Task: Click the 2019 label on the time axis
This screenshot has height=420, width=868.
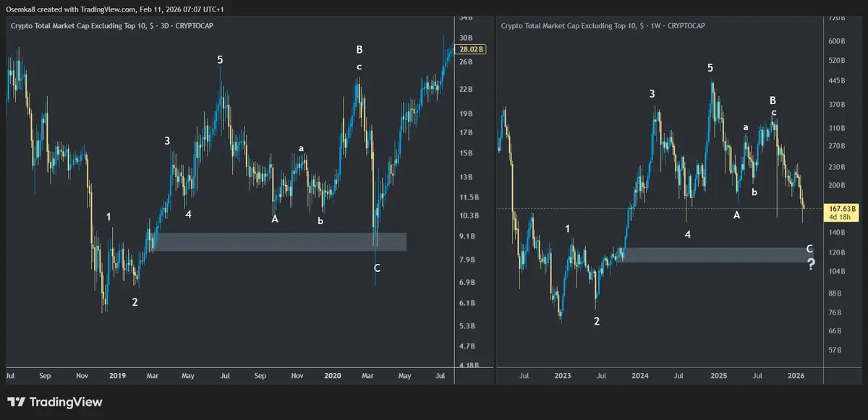Action: coord(117,376)
